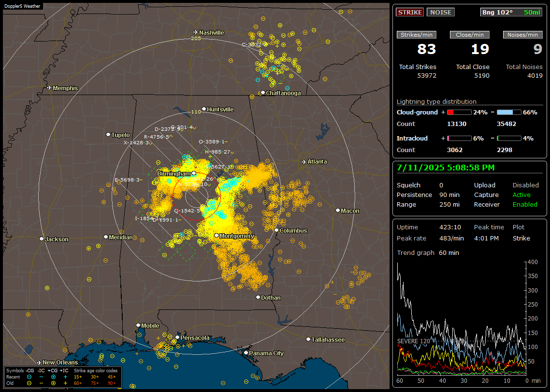Select the Dothan city marker dot
The height and width of the screenshot is (392, 550).
(258, 297)
